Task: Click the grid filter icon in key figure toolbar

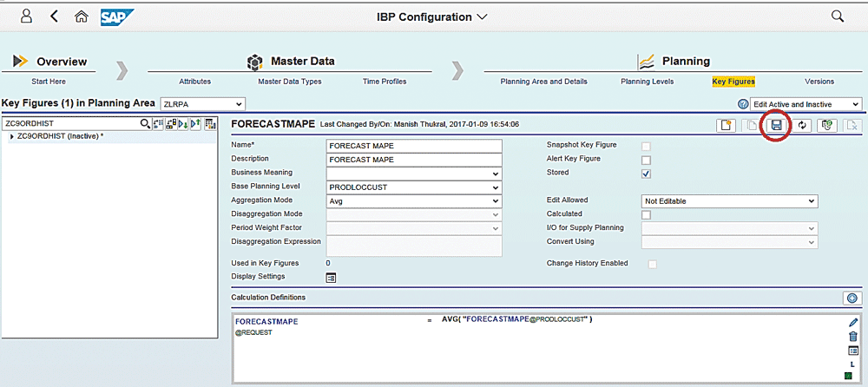Action: point(210,123)
